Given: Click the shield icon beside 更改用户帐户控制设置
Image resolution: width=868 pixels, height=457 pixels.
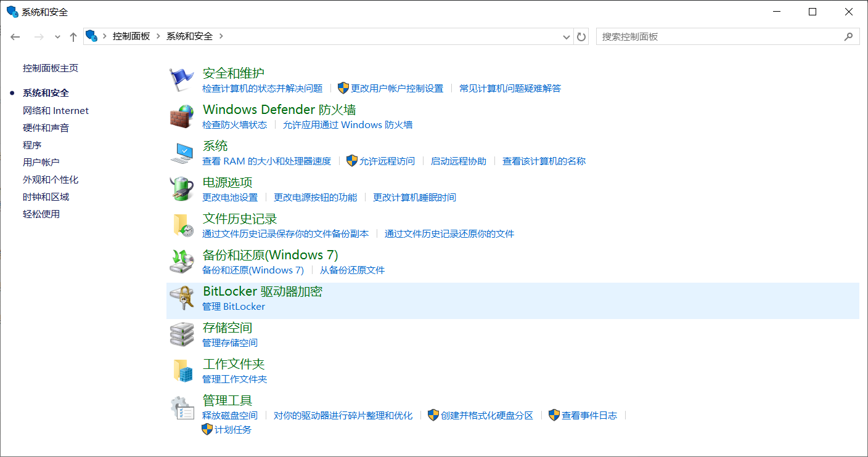Looking at the screenshot, I should 343,88.
